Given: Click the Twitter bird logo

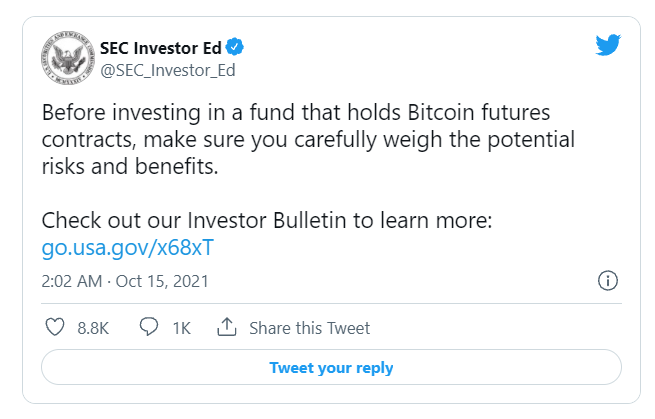Looking at the screenshot, I should click(x=608, y=45).
